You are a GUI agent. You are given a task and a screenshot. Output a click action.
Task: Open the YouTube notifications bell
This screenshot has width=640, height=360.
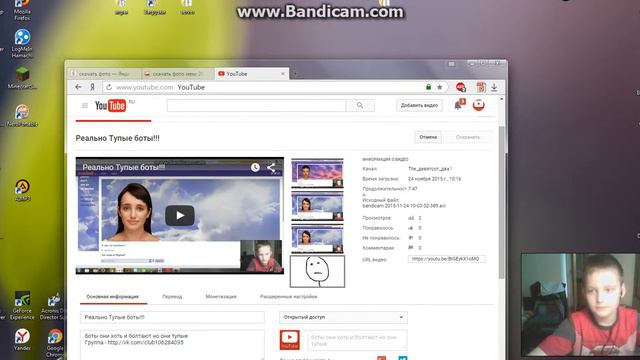[458, 105]
